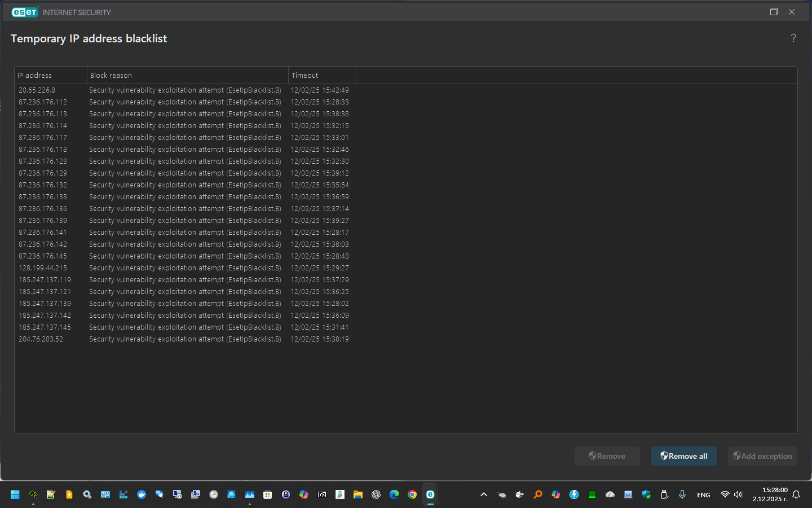The image size is (812, 508).
Task: Open the Windows Start menu
Action: [15, 494]
